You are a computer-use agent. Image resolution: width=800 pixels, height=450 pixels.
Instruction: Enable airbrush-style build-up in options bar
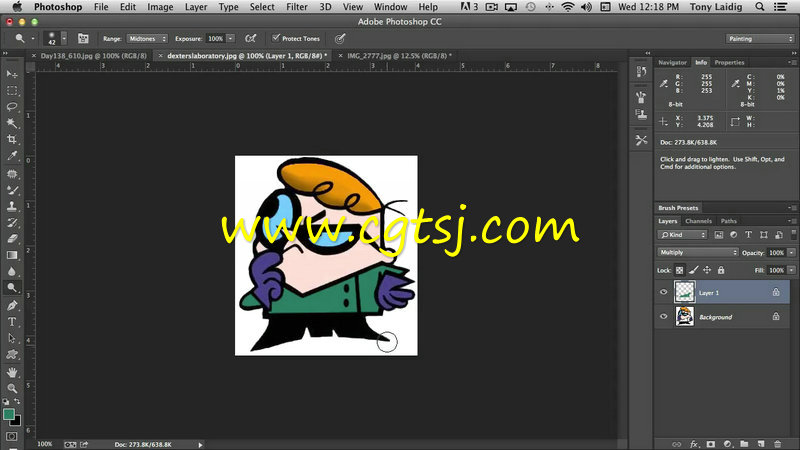[251, 38]
